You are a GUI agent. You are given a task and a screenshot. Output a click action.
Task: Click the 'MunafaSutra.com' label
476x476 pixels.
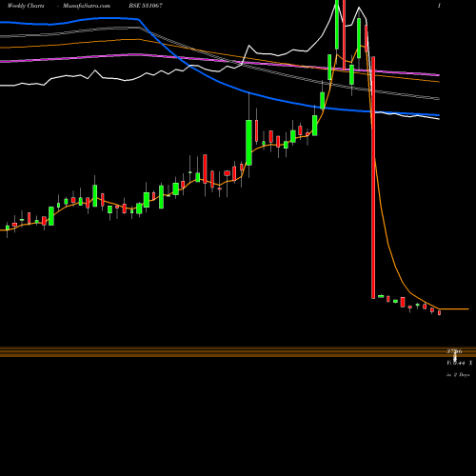point(87,6)
